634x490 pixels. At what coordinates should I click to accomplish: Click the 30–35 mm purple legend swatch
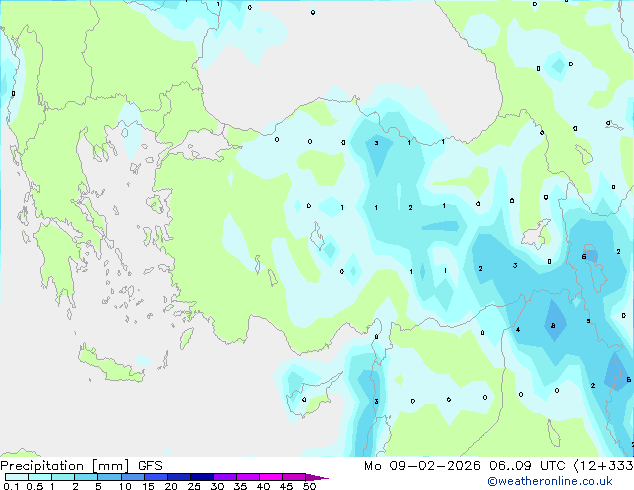pos(225,477)
